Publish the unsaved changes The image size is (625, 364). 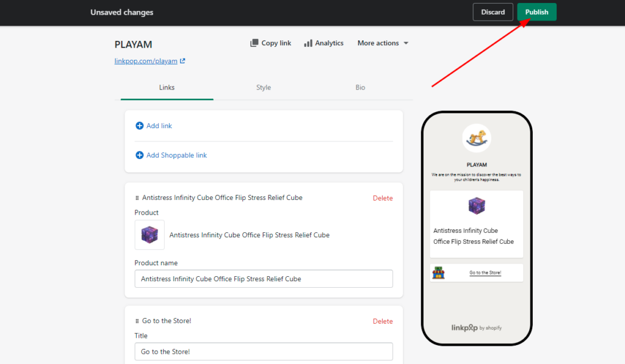coord(536,12)
